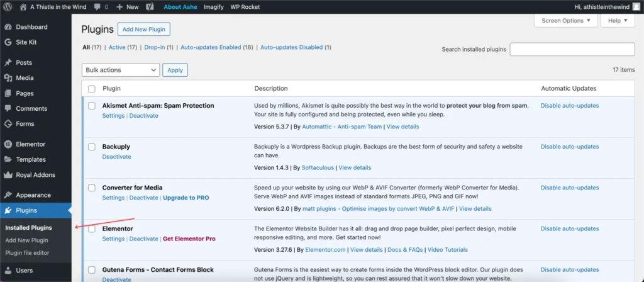Disable auto-updates for Elementor
644x282 pixels.
(x=570, y=228)
